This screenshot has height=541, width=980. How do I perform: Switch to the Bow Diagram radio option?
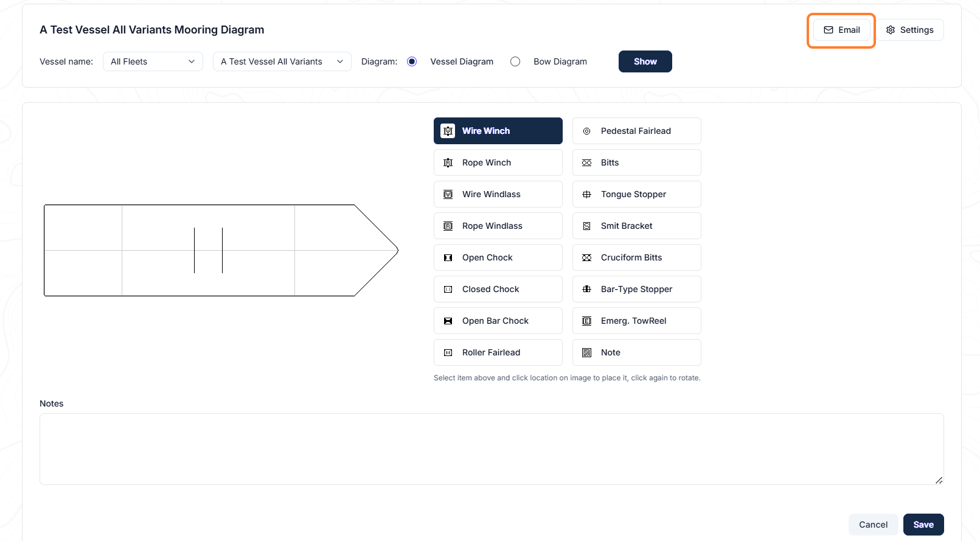click(x=515, y=61)
